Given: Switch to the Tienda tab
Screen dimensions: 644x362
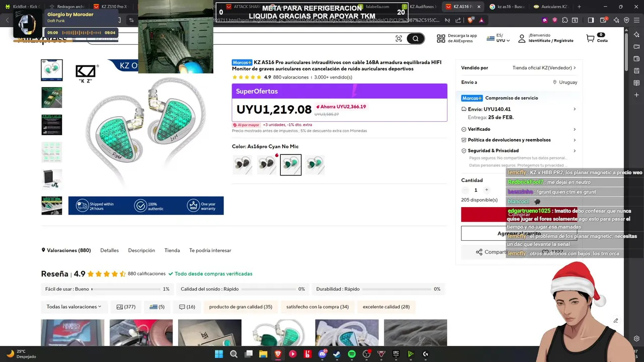Looking at the screenshot, I should tap(172, 250).
